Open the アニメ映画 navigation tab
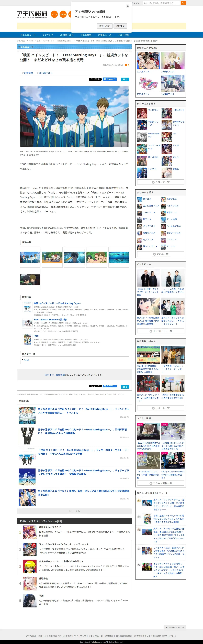 tap(123, 35)
